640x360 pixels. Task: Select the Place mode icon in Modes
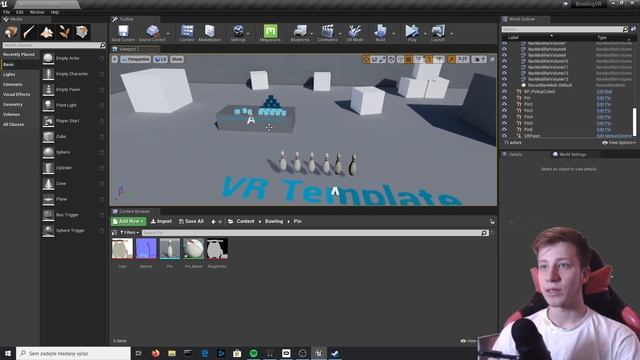(11, 31)
